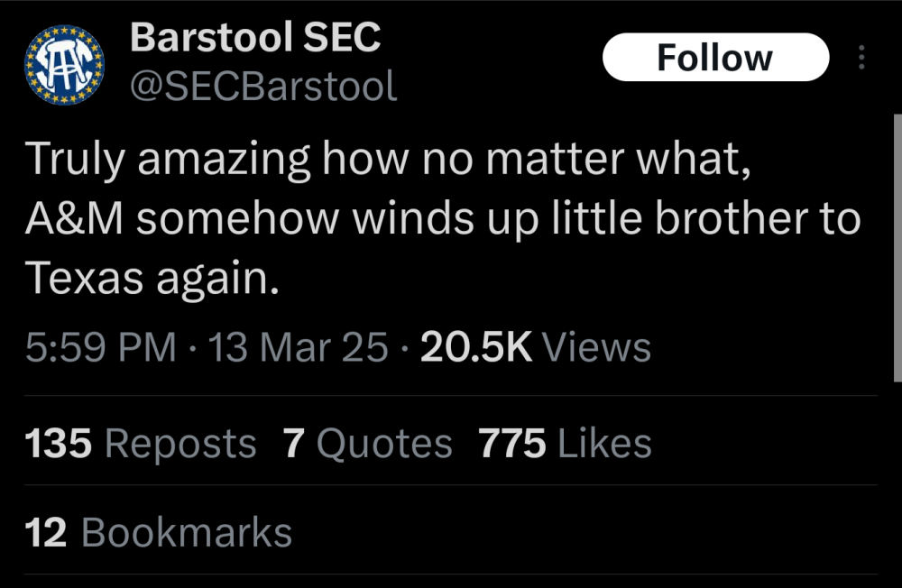Click the word "Texas" in the tweet

point(85,280)
